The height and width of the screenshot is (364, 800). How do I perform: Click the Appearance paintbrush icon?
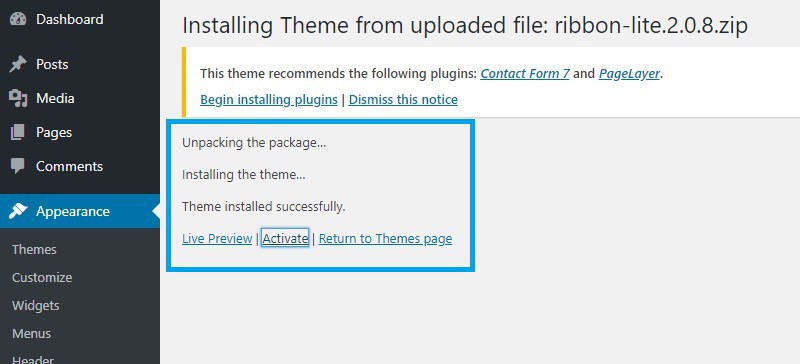coord(18,211)
